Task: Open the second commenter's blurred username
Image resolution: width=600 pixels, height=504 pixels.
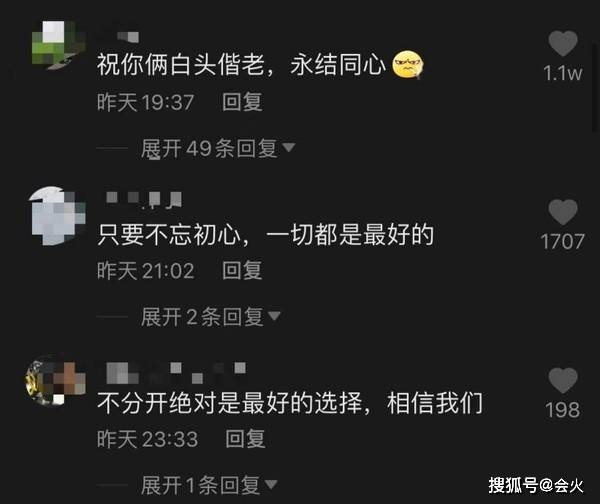Action: 144,200
